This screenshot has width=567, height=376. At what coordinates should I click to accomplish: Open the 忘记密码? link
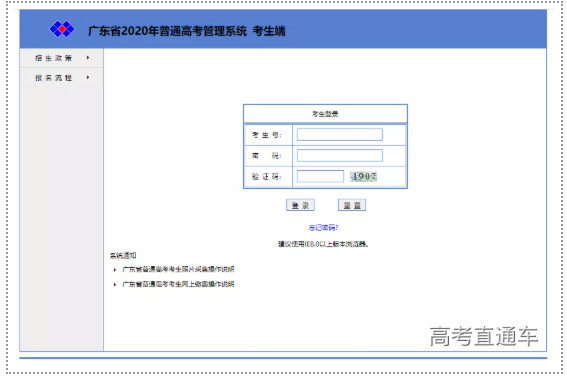point(323,227)
